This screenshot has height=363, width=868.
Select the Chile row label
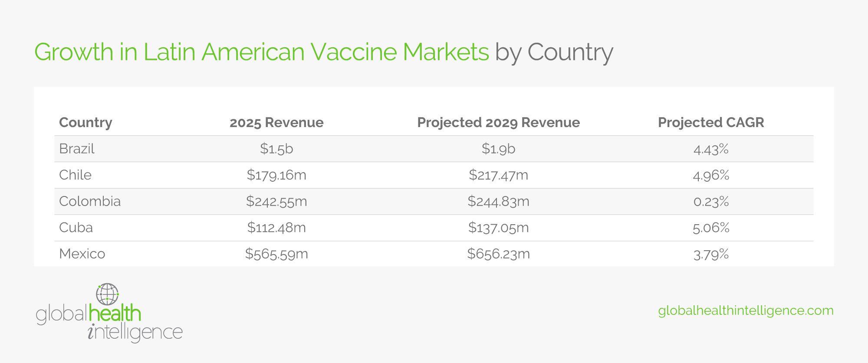[x=75, y=175]
